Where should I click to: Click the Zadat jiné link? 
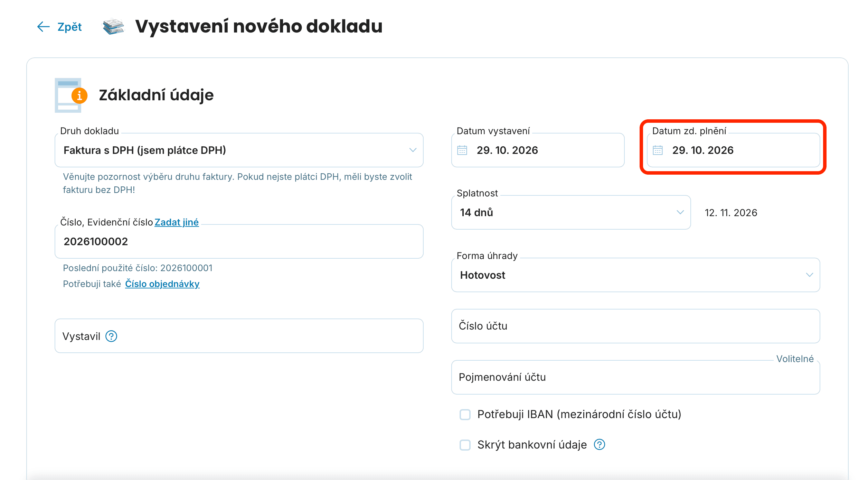(x=177, y=222)
